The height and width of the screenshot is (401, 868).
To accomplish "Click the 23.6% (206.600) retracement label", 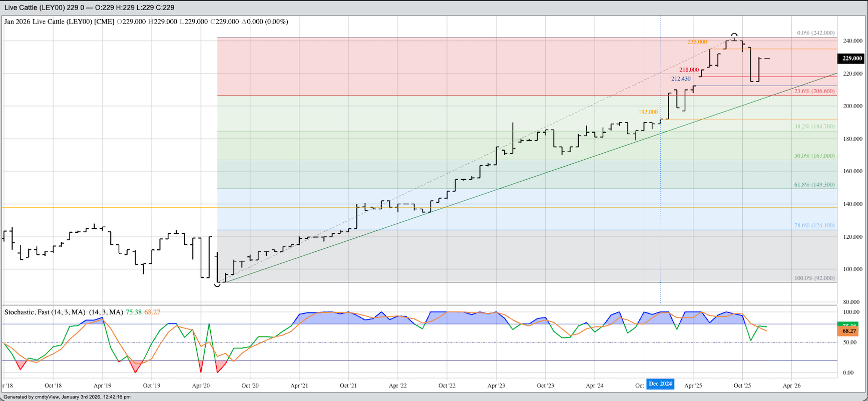I will point(814,91).
